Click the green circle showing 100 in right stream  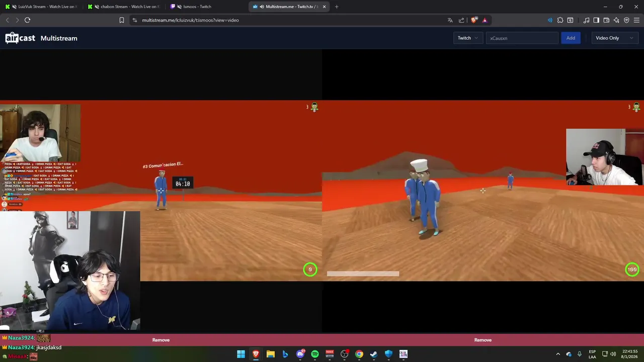point(632,269)
